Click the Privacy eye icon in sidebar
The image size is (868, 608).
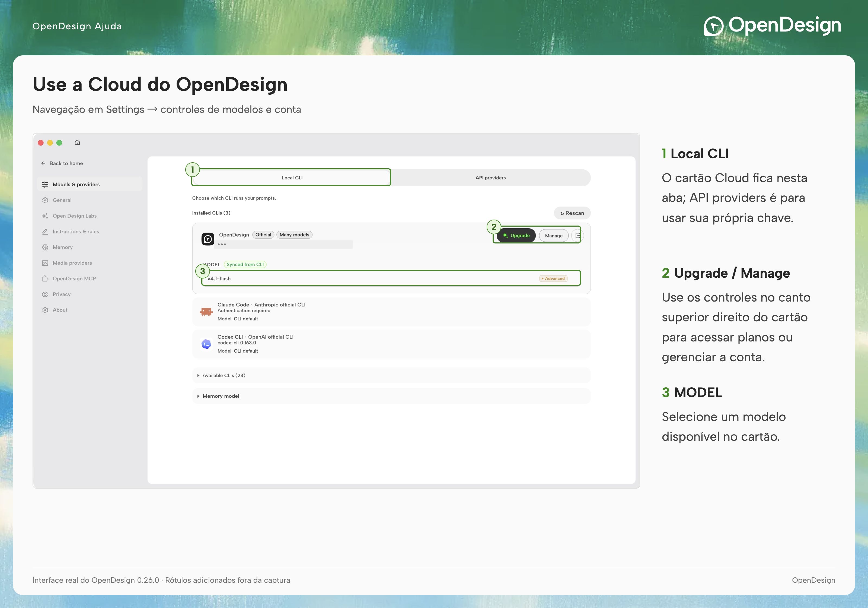[45, 294]
